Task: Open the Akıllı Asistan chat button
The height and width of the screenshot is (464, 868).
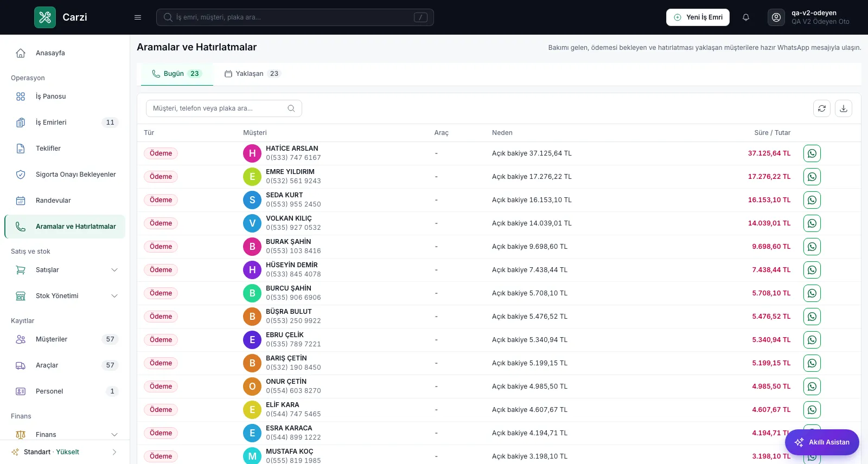Action: click(822, 442)
